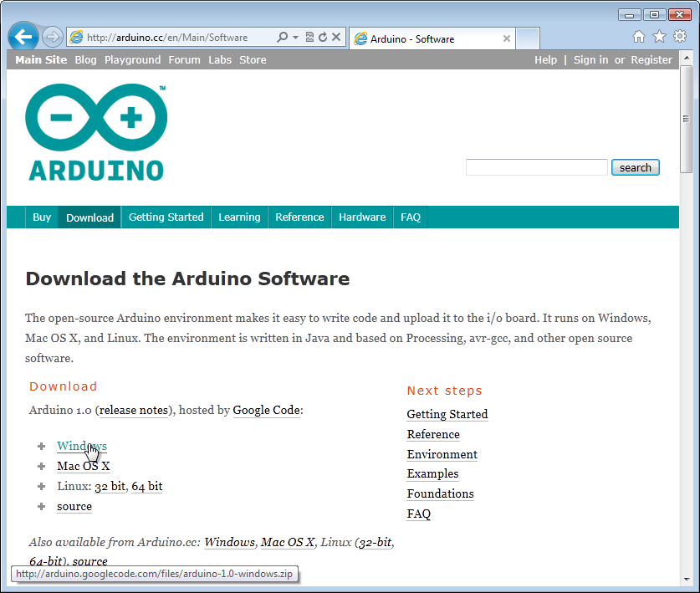Select the Download navigation tab
Screen dimensions: 700x593
click(89, 217)
